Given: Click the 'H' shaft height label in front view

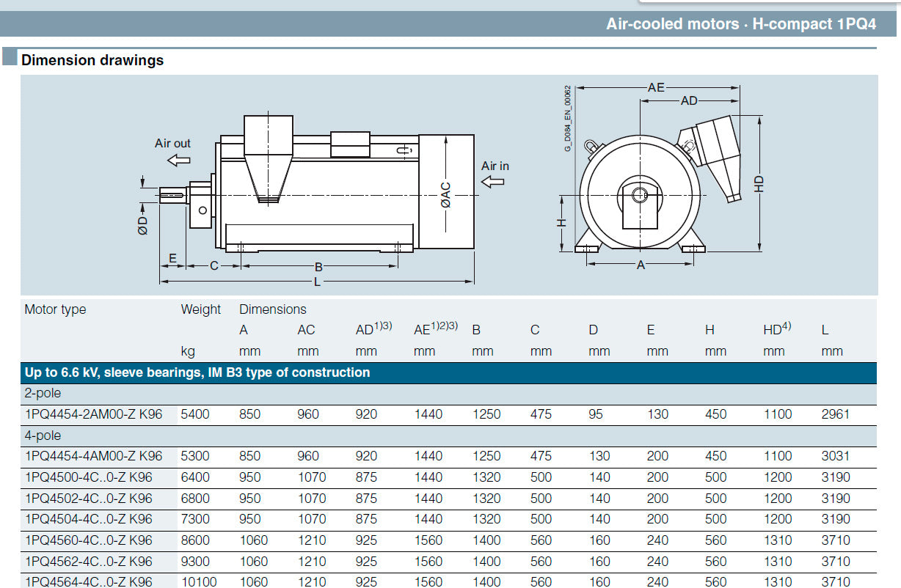Looking at the screenshot, I should click(x=561, y=222).
